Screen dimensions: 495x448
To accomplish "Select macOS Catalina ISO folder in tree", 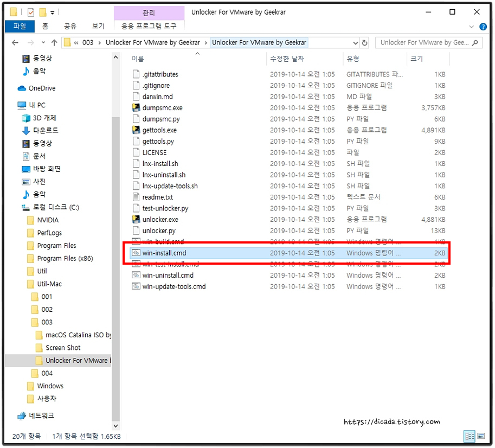I will tap(79, 335).
